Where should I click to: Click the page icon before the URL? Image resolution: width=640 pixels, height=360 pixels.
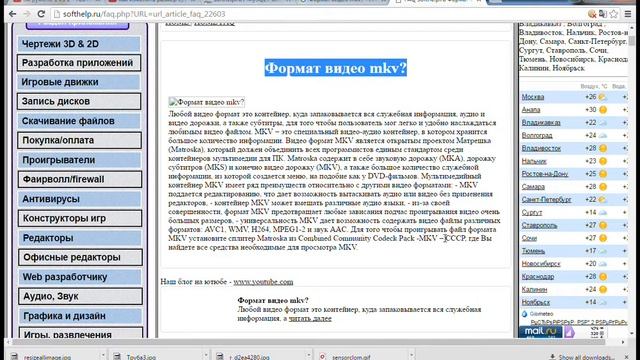click(x=57, y=14)
